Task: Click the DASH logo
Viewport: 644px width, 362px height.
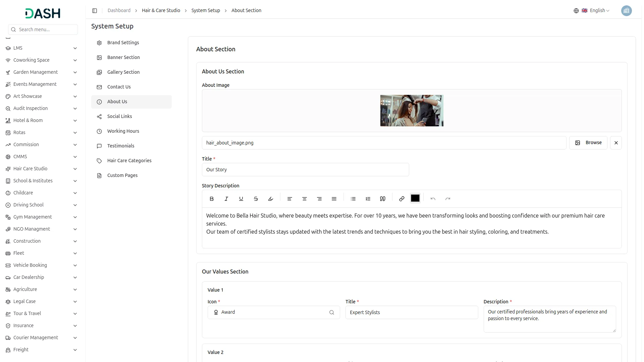Action: coord(43,13)
